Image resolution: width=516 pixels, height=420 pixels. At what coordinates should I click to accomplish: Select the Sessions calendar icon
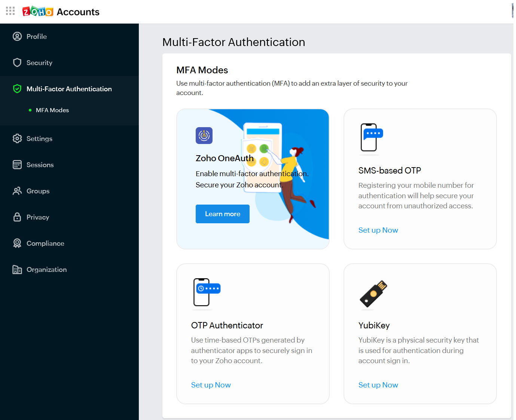[17, 165]
